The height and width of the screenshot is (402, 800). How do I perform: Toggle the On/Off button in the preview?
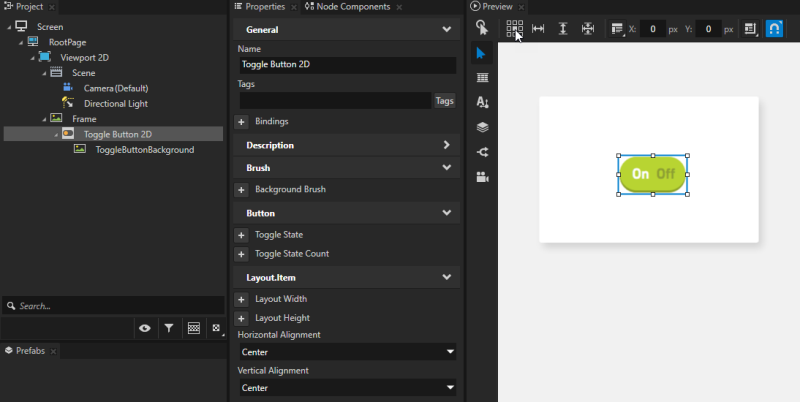653,174
